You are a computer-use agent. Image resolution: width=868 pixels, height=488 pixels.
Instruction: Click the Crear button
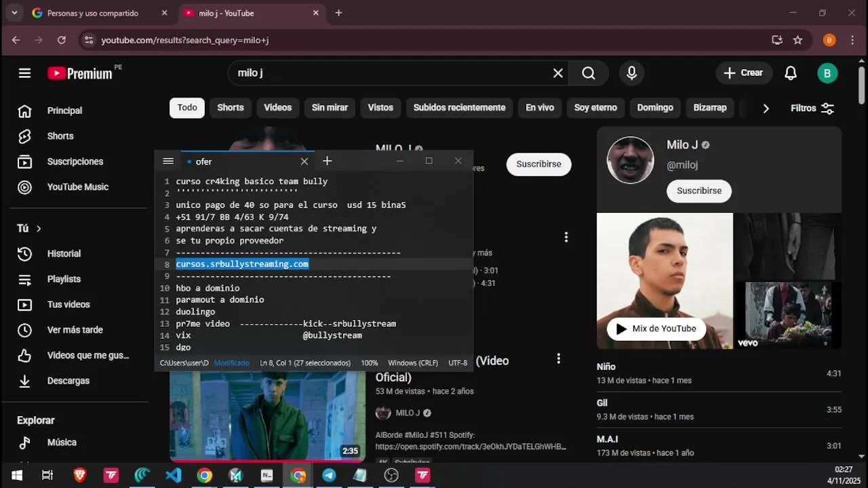[x=744, y=73]
